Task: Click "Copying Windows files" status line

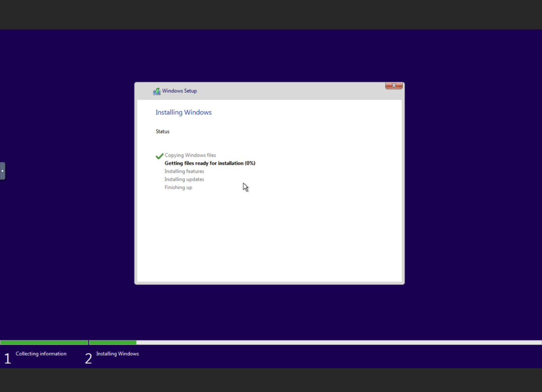Action: pyautogui.click(x=190, y=155)
